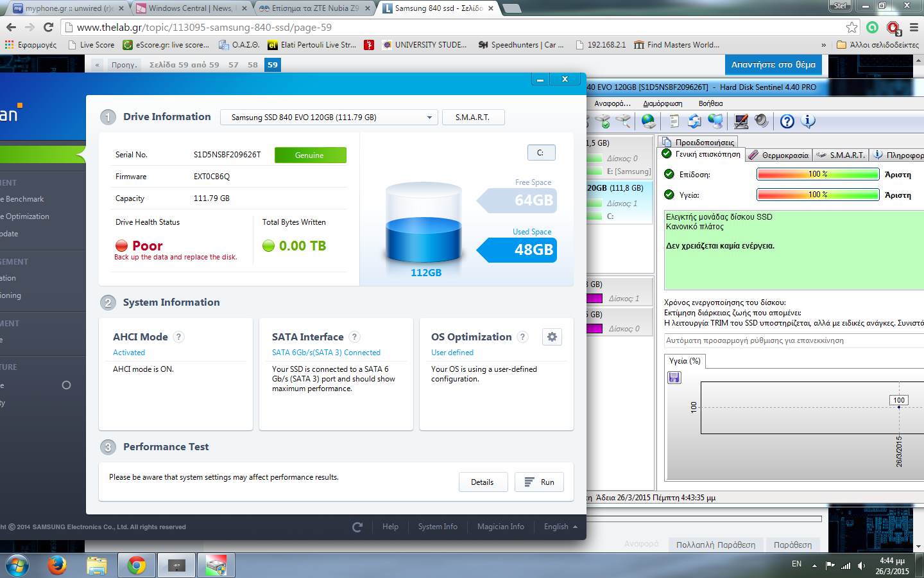Reload the page in Chrome
This screenshot has height=578, width=924.
pyautogui.click(x=48, y=27)
